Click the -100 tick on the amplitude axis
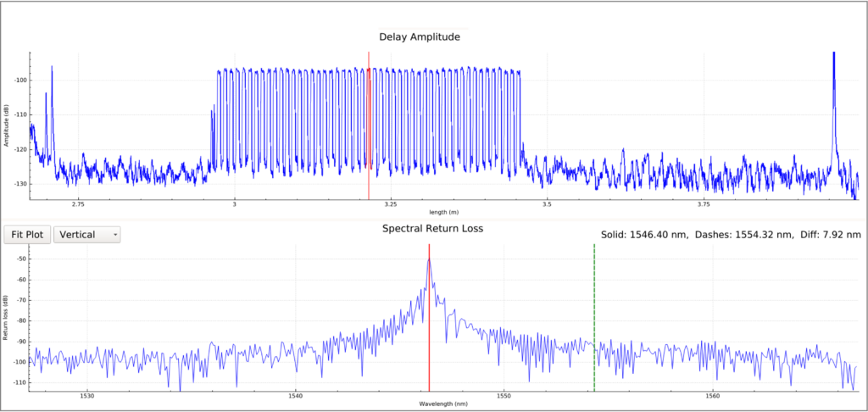The height and width of the screenshot is (412, 868). click(x=20, y=81)
